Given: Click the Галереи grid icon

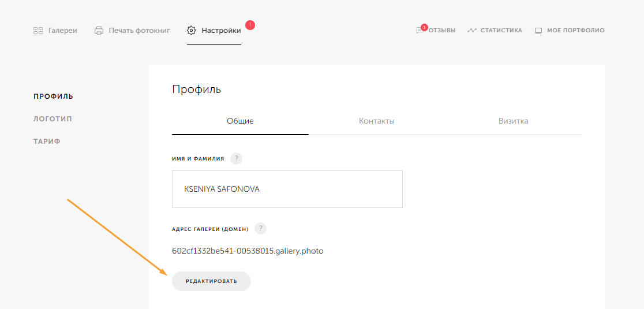Looking at the screenshot, I should tap(38, 31).
